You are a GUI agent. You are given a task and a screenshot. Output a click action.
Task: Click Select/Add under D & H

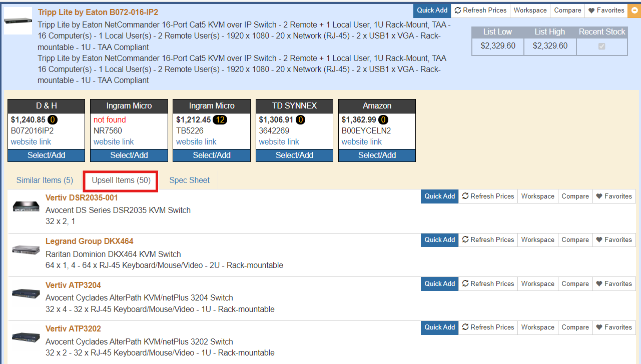[x=46, y=155]
